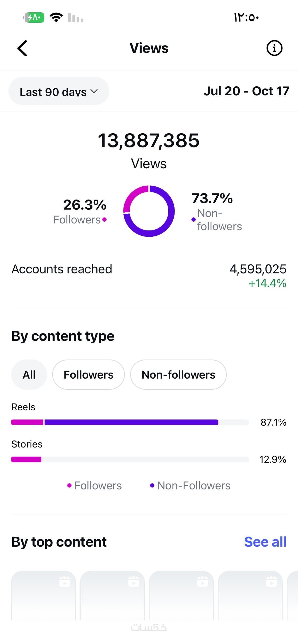Select the All filter chip
This screenshot has width=298, height=644.
coord(29,375)
